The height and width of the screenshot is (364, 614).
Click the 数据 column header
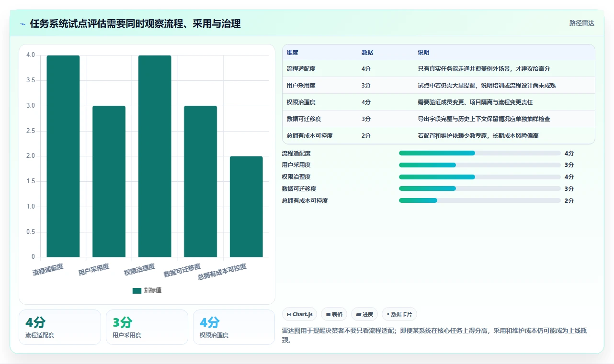tap(367, 52)
